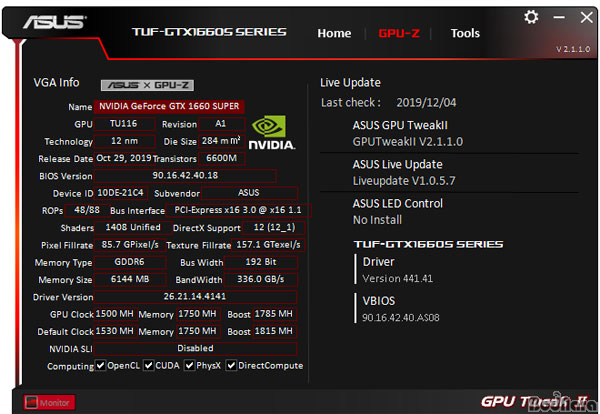Image resolution: width=600 pixels, height=414 pixels.
Task: Toggle the OpenCL checkbox
Action: coord(100,365)
